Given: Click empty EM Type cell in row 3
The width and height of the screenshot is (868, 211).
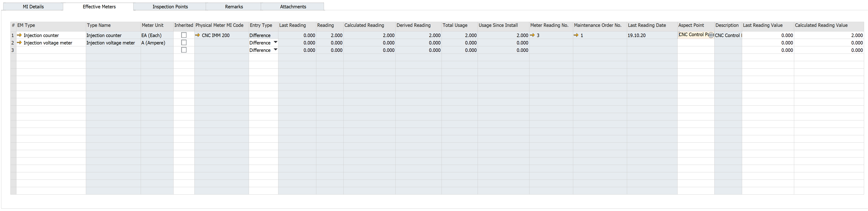Looking at the screenshot, I should click(x=50, y=50).
